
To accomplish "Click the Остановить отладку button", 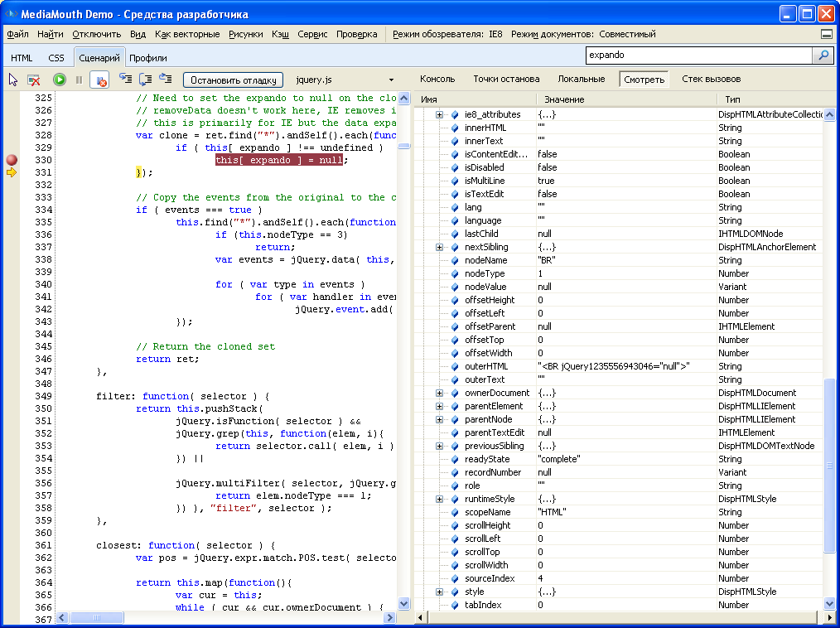I will click(x=233, y=80).
